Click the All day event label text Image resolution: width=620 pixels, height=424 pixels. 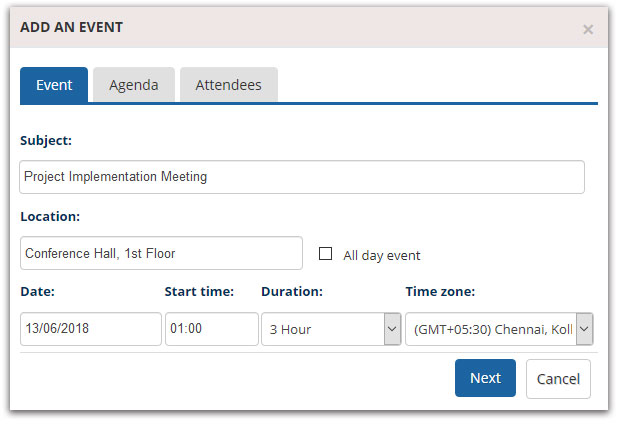click(x=382, y=256)
